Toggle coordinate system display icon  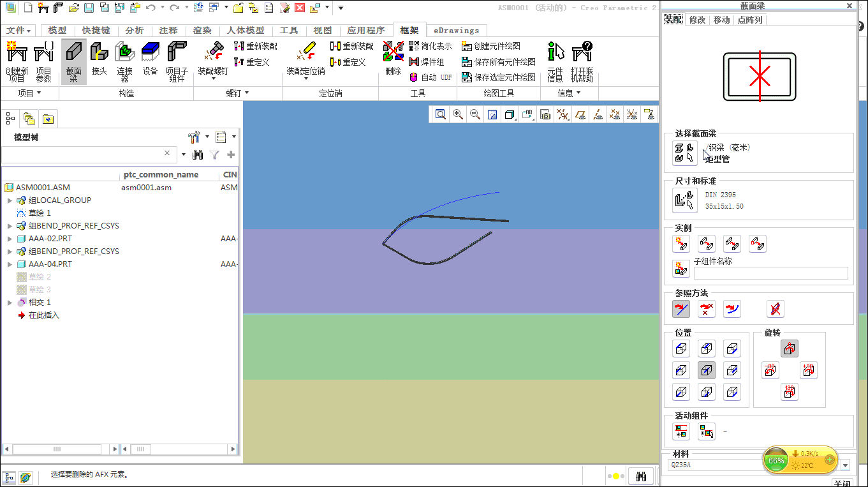point(632,114)
